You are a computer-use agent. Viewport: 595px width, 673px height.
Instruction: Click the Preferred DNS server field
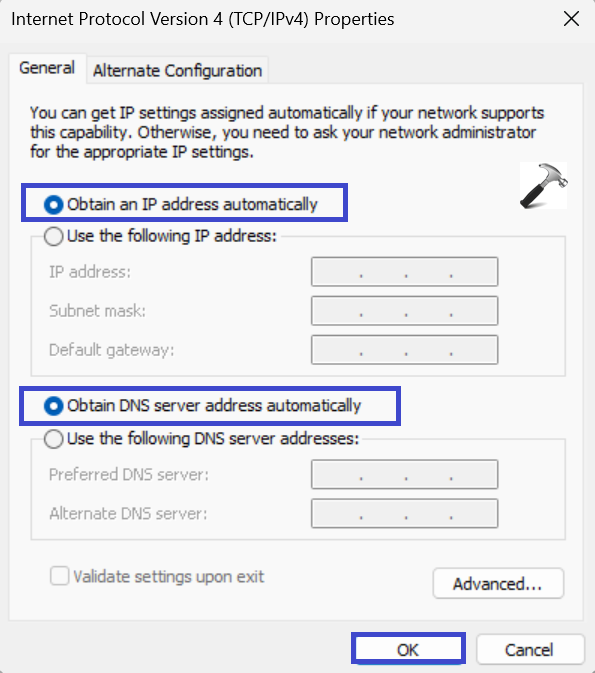click(x=404, y=474)
